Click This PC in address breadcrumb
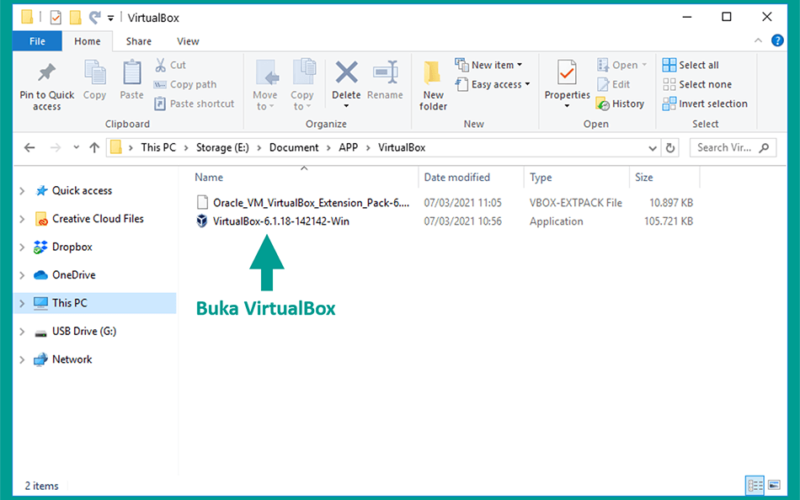The width and height of the screenshot is (800, 500). (x=158, y=147)
